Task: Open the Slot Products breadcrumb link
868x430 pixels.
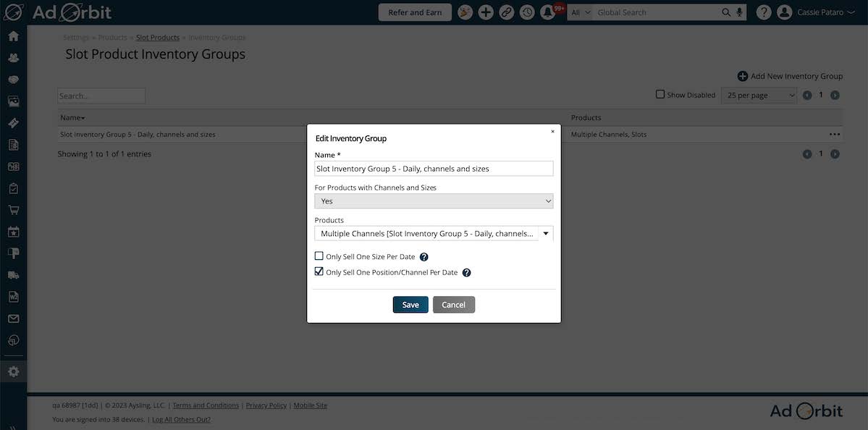Action: click(158, 38)
